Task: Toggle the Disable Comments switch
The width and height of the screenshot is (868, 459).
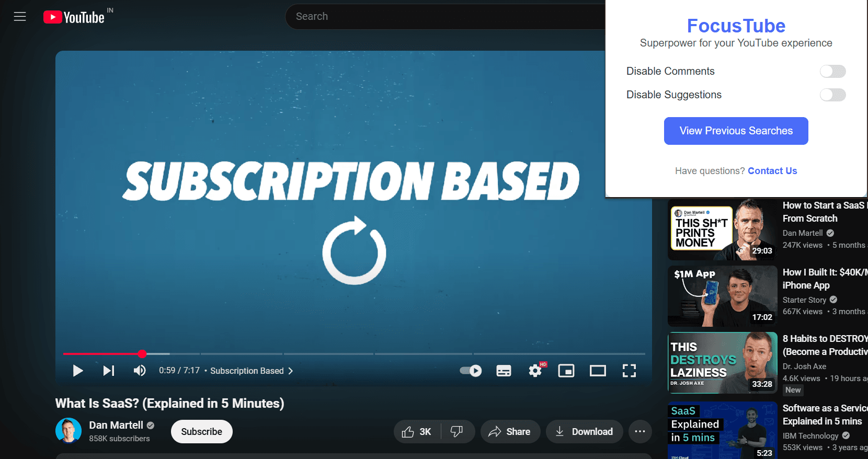Action: [832, 71]
